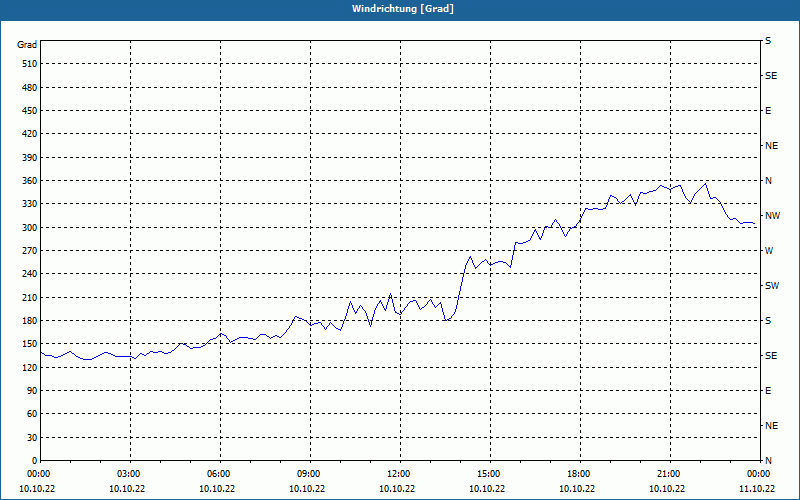The image size is (800, 500).
Task: Click the 11.10.22 date label
Action: (757, 488)
